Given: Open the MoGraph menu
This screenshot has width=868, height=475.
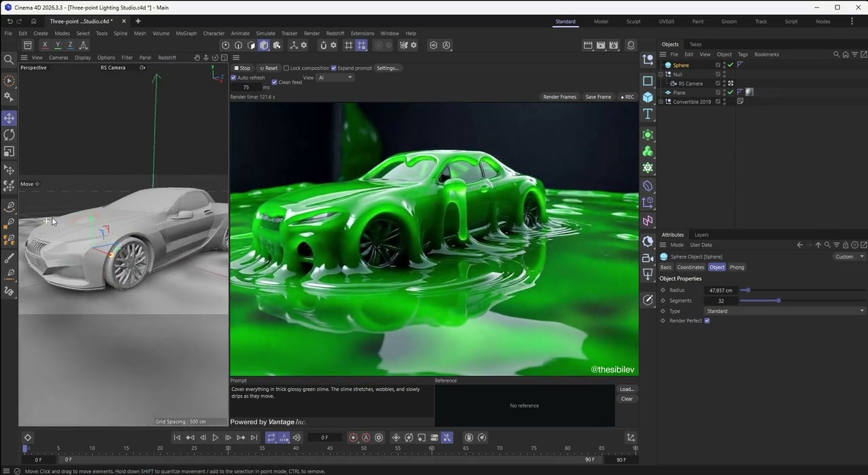Looking at the screenshot, I should tap(186, 33).
